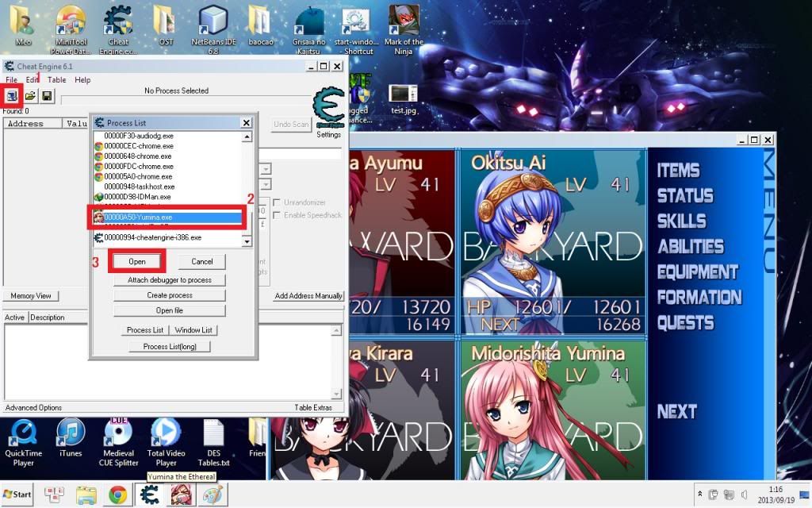Open Table Extras in Cheat Engine
Viewport: 812px width, 508px height.
pos(312,408)
